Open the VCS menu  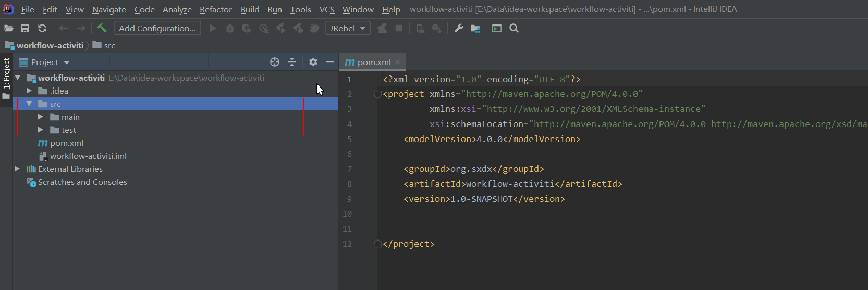pyautogui.click(x=327, y=9)
